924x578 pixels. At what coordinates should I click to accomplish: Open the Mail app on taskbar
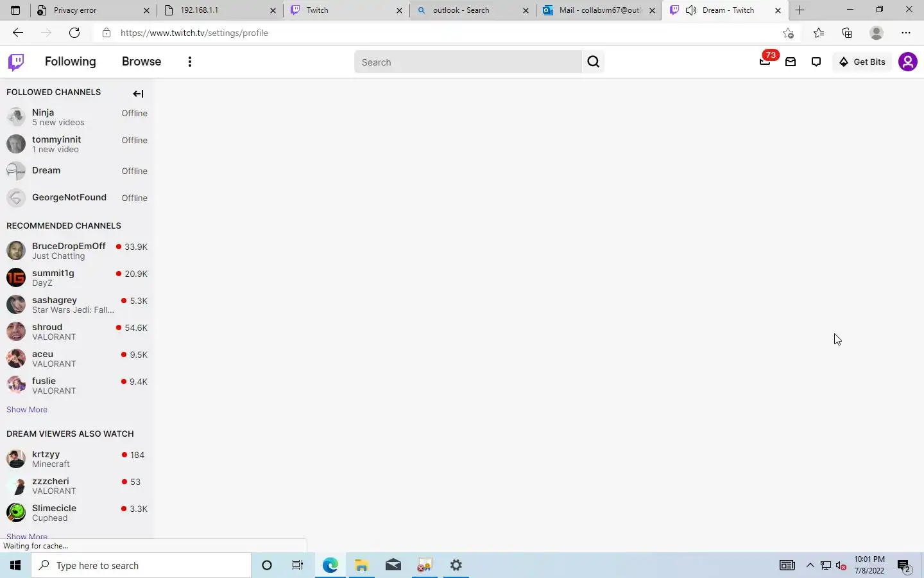click(393, 565)
